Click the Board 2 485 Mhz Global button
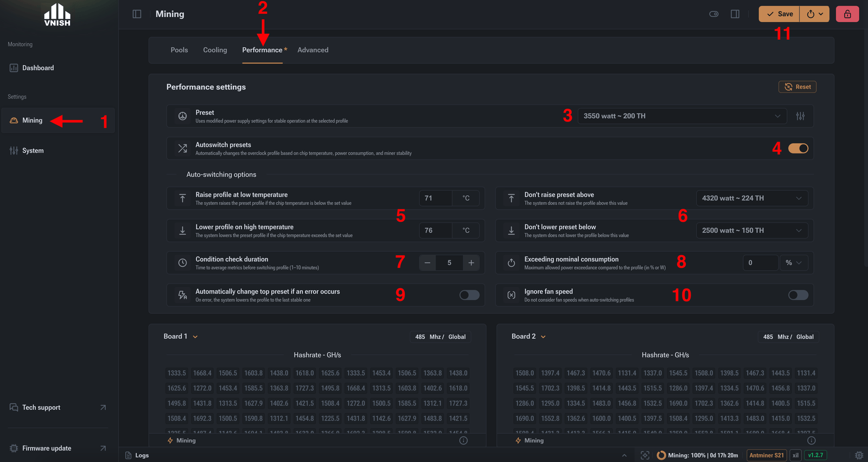Image resolution: width=868 pixels, height=462 pixels. [788, 337]
